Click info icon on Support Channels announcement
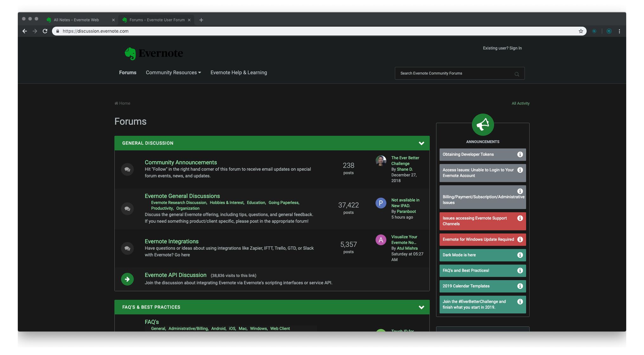 tap(520, 218)
